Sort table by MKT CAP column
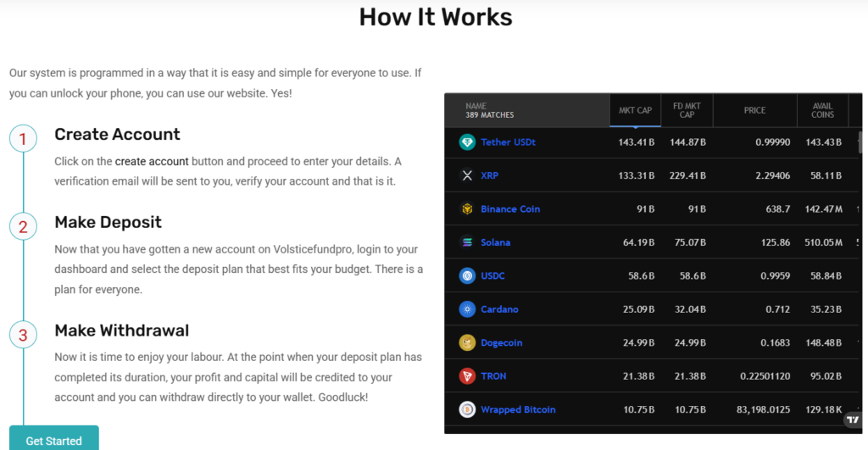Image resolution: width=868 pixels, height=450 pixels. (635, 110)
